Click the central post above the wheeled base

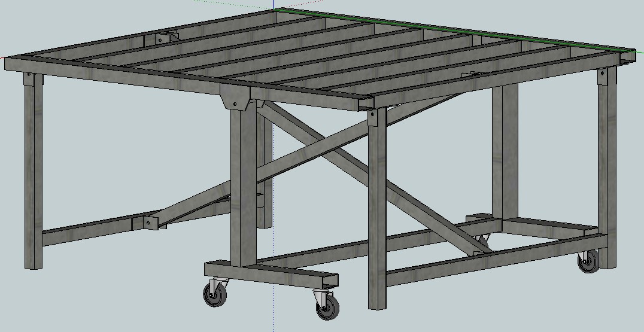tap(244, 185)
